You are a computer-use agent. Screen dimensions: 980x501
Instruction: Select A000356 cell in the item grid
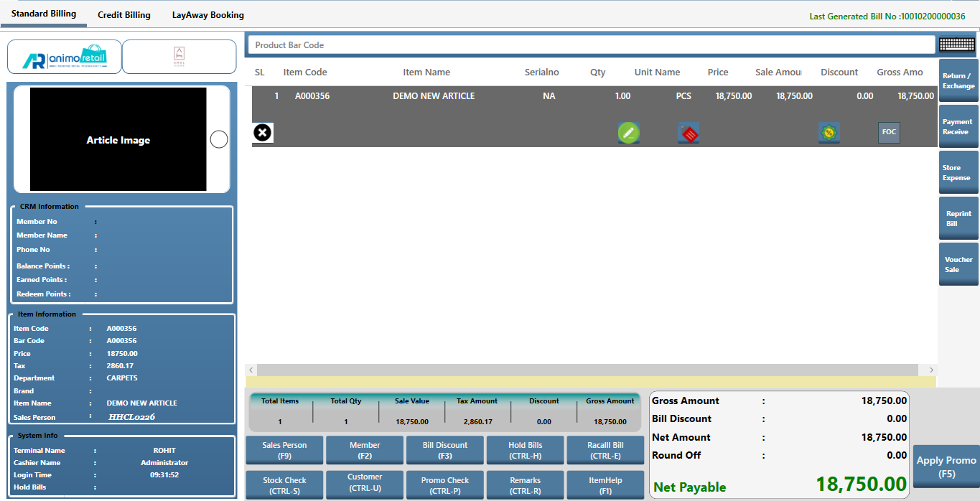tap(312, 96)
